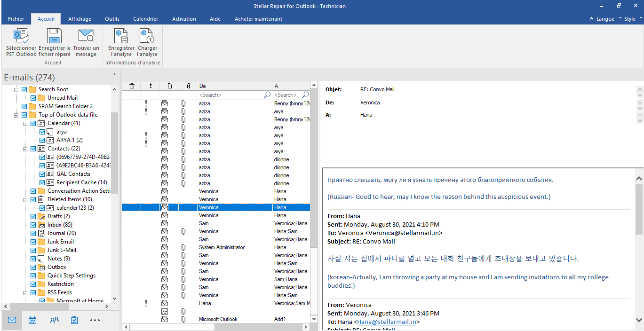Click the Deleted Items trash folder icon
Screen dimensions: 644x331
click(41, 199)
